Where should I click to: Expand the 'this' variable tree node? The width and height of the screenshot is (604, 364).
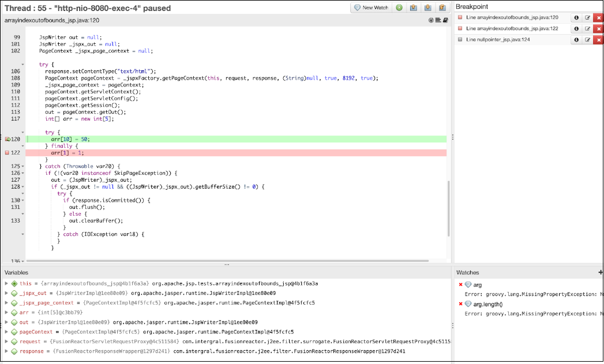[x=6, y=283]
